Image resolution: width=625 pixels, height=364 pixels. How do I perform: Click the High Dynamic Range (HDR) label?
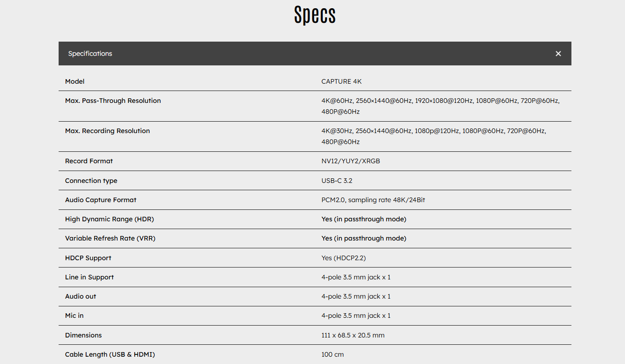coord(109,219)
